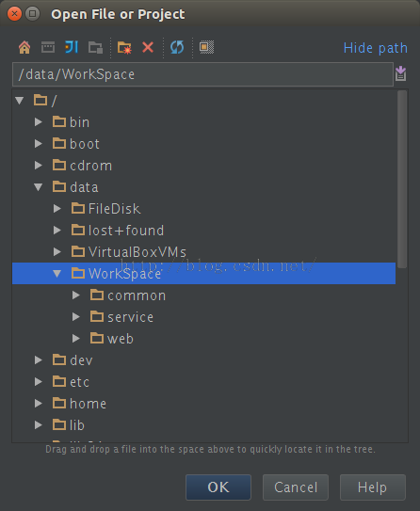Click the vertical scrollbar thumb

[x=402, y=179]
